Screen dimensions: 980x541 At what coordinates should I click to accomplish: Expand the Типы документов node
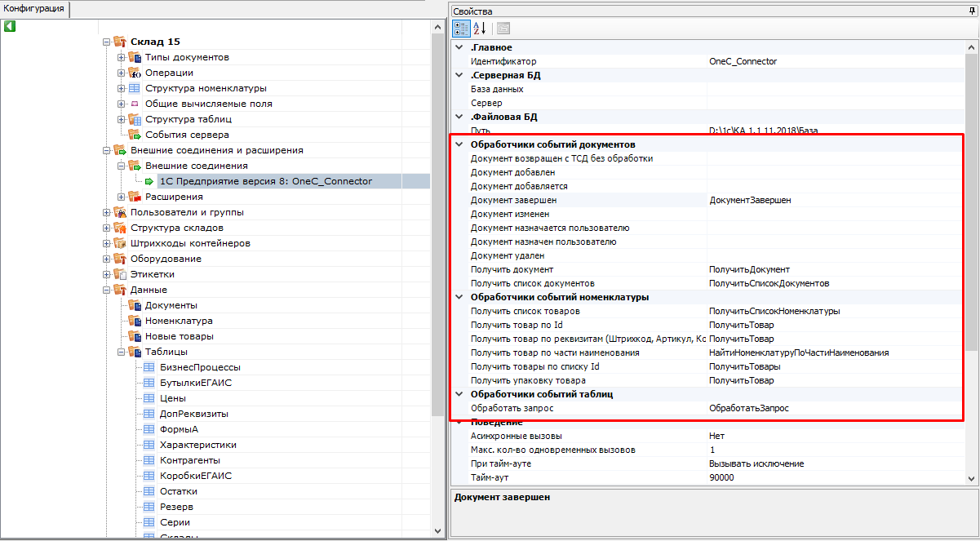click(x=122, y=57)
